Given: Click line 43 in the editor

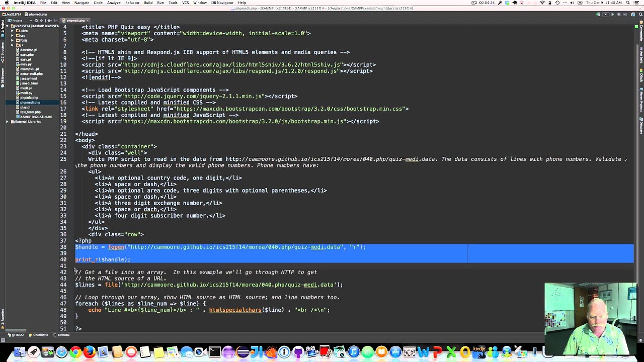Looking at the screenshot, I should pos(121,279).
